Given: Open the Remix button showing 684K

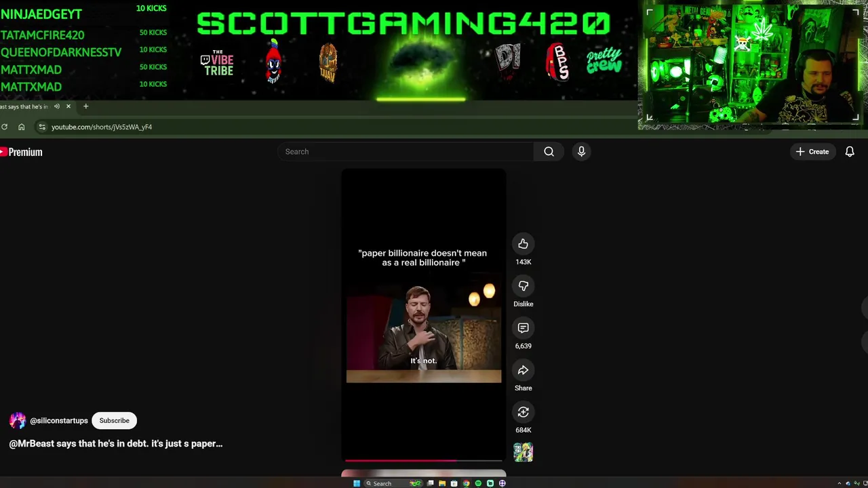Looking at the screenshot, I should pos(523,412).
